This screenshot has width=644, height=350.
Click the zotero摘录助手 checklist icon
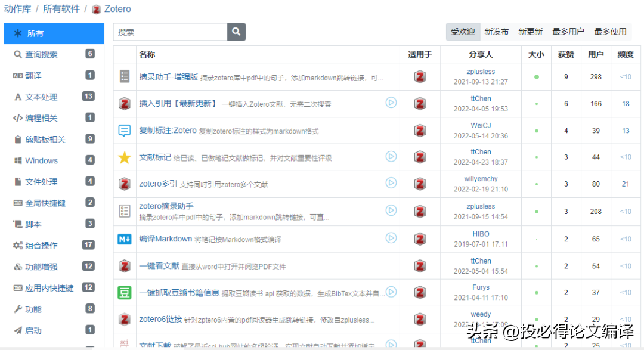[125, 211]
